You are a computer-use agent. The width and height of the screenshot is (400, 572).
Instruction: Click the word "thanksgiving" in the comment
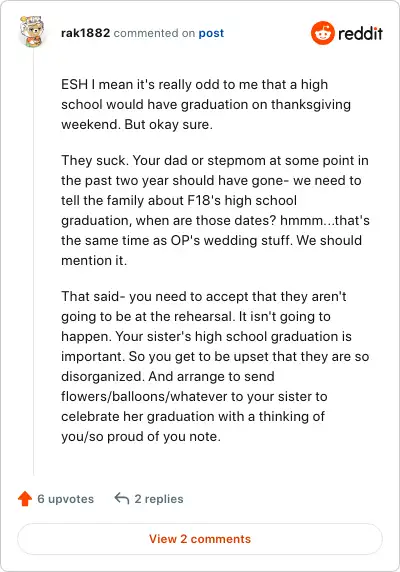[311, 104]
